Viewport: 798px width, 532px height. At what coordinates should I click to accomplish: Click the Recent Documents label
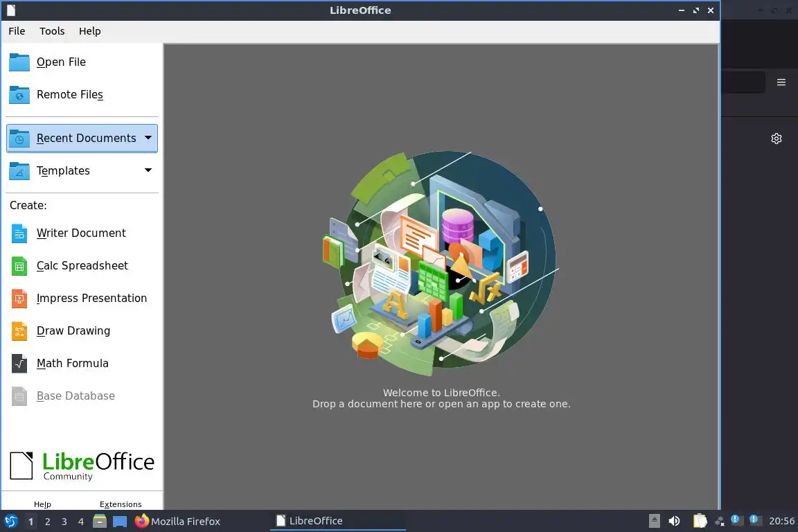(x=87, y=139)
